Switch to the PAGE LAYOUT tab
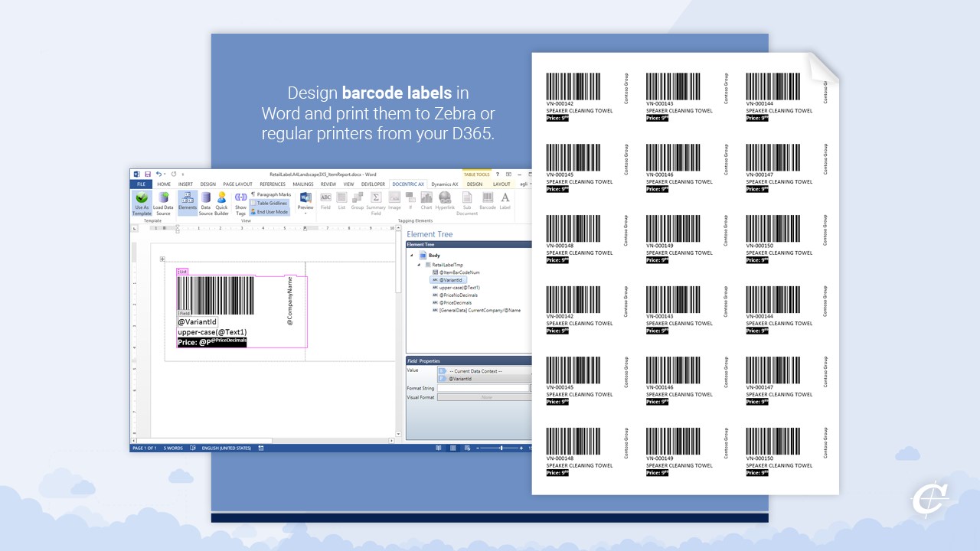This screenshot has height=551, width=980. click(x=237, y=184)
